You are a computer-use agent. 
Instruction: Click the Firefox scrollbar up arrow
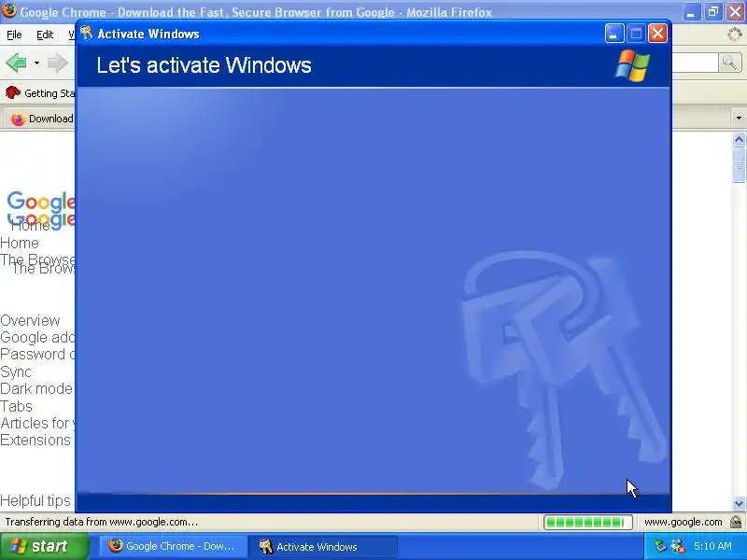739,139
